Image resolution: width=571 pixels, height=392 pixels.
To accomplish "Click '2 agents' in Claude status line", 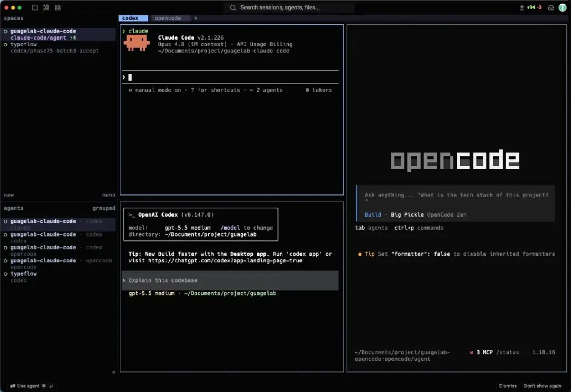I will pos(269,90).
